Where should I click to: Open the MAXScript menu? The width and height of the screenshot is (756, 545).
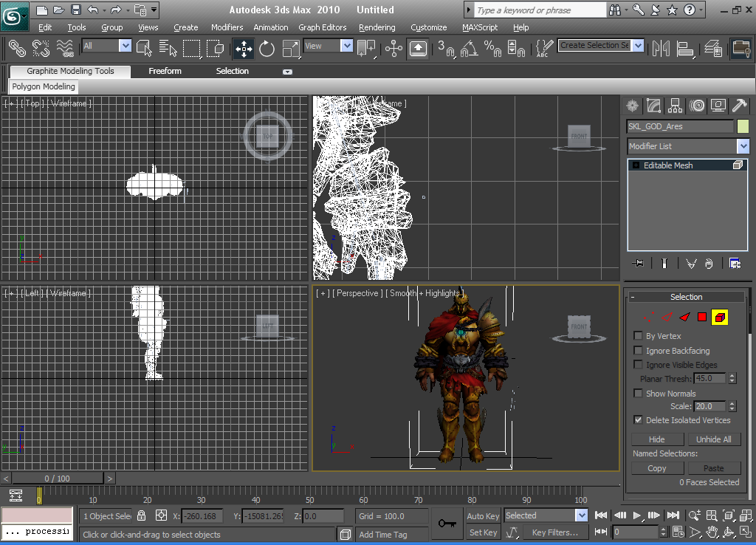click(x=480, y=27)
